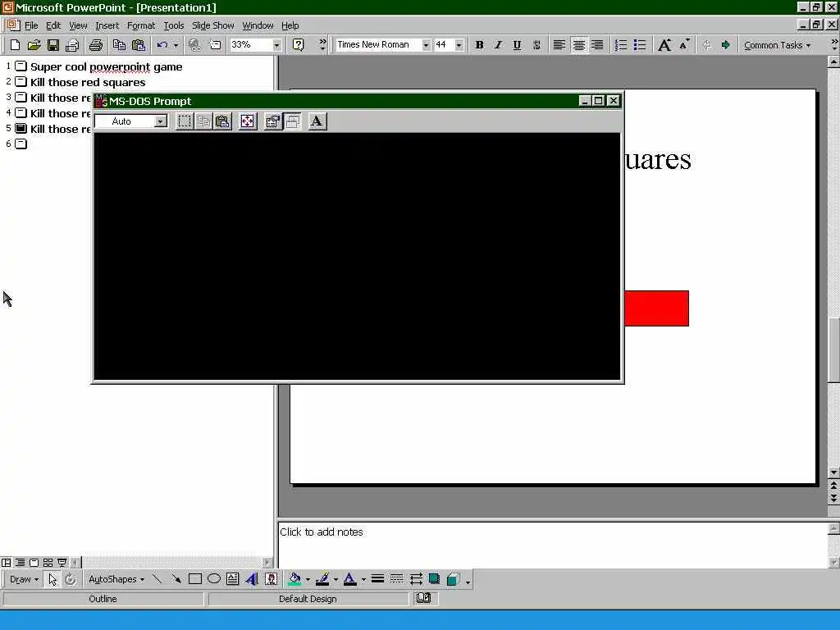Toggle underline formatting

tap(517, 45)
